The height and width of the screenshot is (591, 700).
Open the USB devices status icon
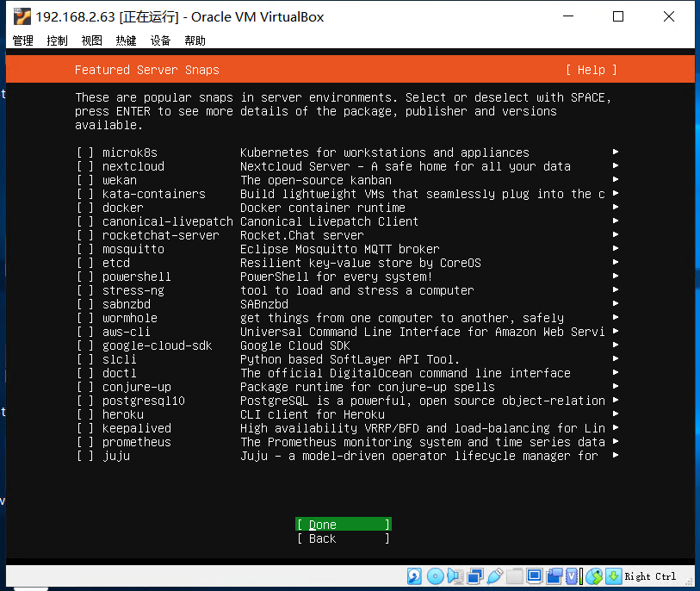494,576
